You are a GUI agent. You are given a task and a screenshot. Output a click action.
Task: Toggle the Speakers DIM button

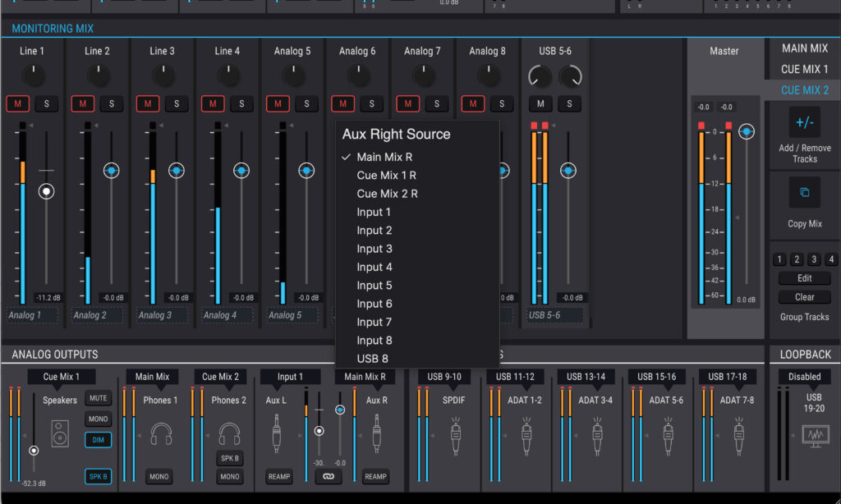click(99, 440)
